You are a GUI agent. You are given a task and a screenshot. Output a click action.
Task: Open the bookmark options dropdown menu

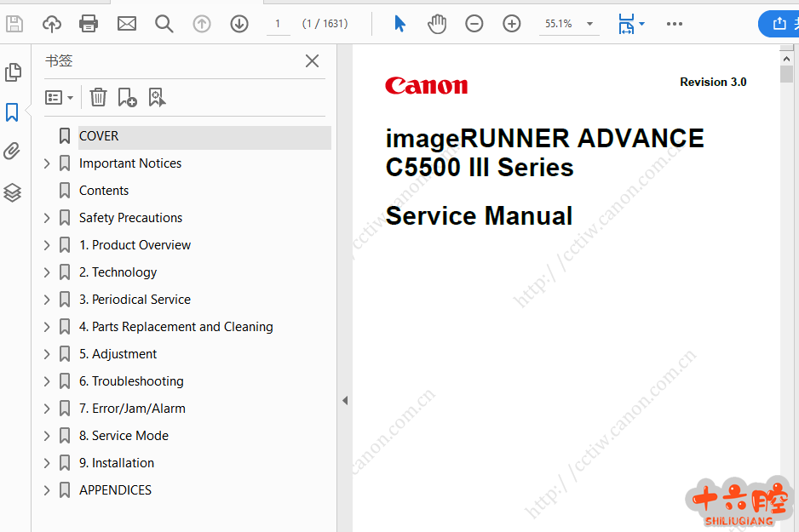tap(59, 98)
